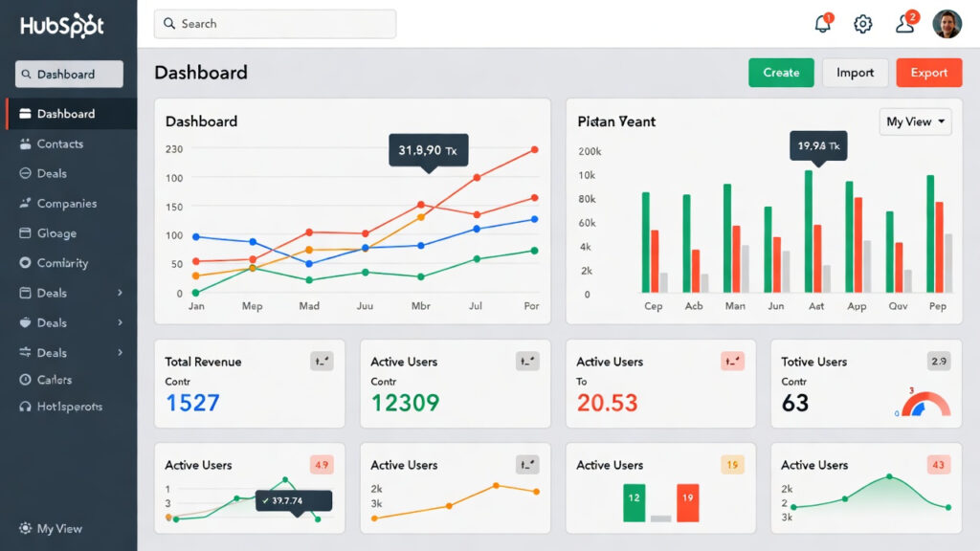Image resolution: width=980 pixels, height=551 pixels.
Task: Expand the first Deals submenu chevron
Action: tap(120, 293)
